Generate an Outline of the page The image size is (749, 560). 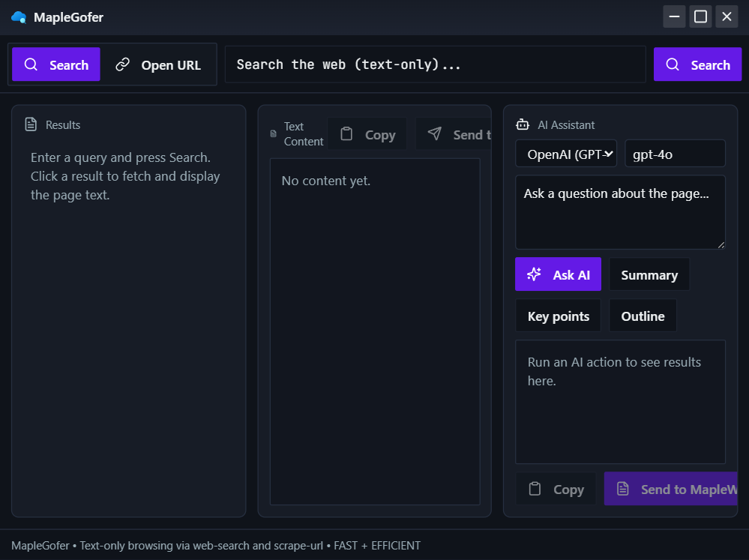pos(643,316)
